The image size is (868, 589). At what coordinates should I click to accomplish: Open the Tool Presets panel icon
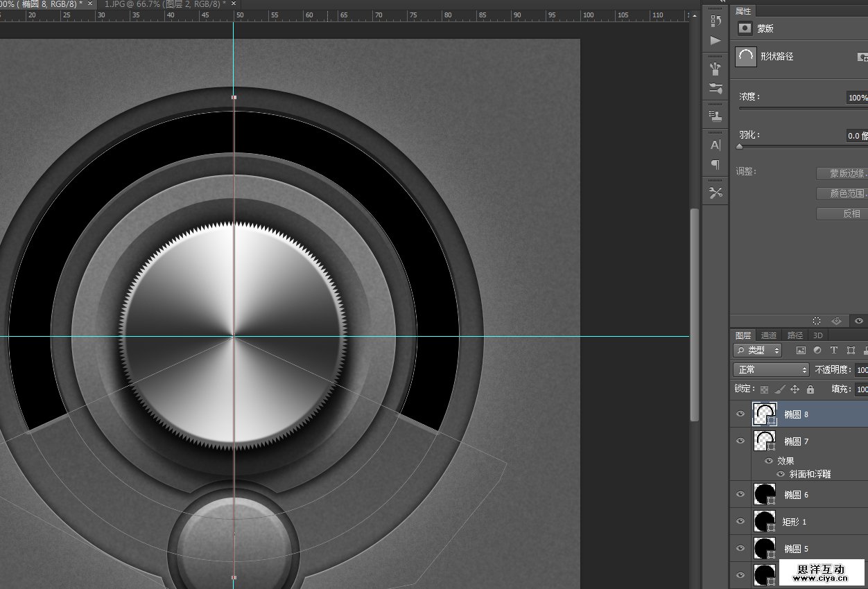715,193
